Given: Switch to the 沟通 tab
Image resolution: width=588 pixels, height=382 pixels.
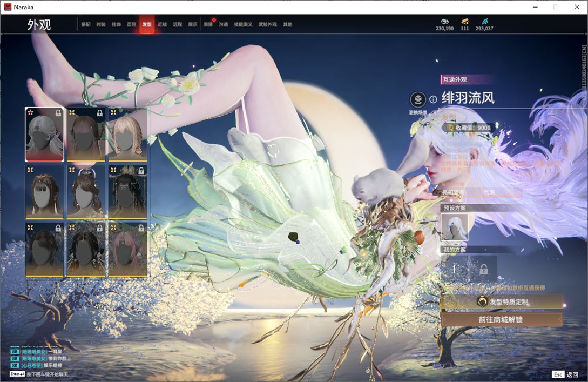Looking at the screenshot, I should pyautogui.click(x=224, y=24).
